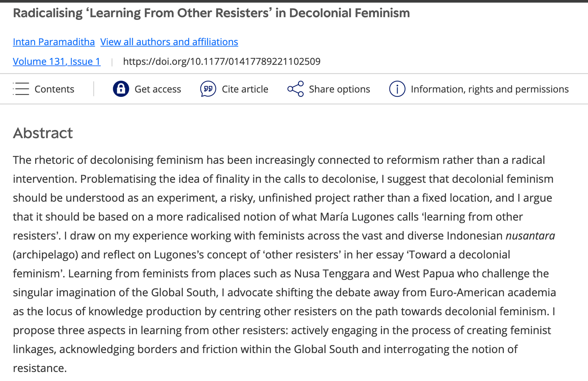This screenshot has height=381, width=588.
Task: View all authors and affiliations
Action: (x=169, y=42)
